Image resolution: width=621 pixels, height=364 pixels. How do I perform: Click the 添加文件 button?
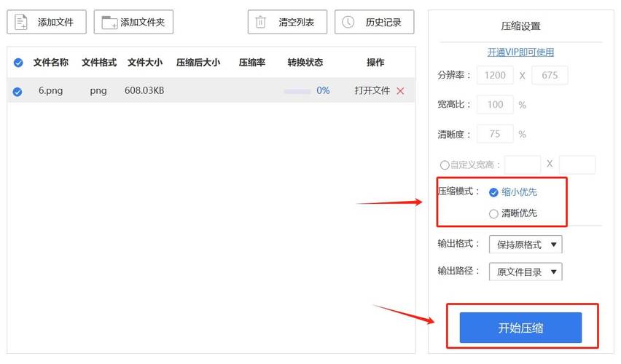(x=47, y=22)
